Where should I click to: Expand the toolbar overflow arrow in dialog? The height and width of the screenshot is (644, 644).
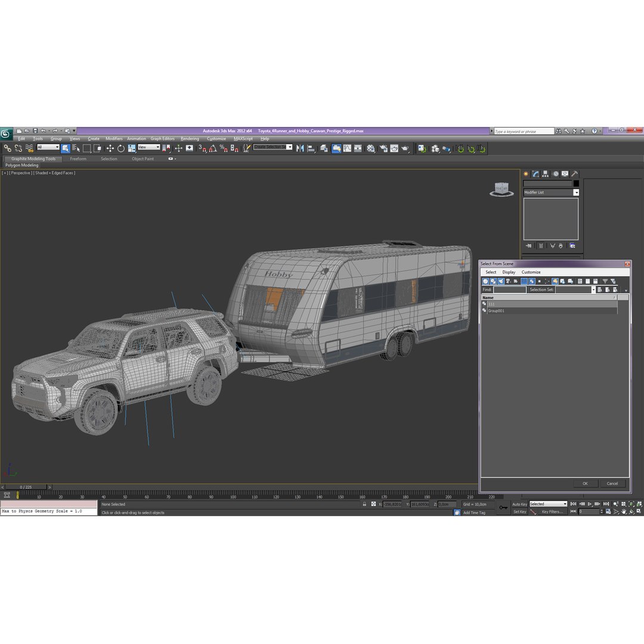coord(626,290)
